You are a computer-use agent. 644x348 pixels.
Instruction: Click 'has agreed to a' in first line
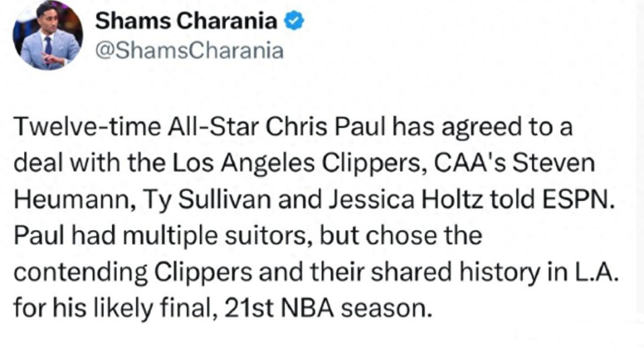[x=482, y=127]
